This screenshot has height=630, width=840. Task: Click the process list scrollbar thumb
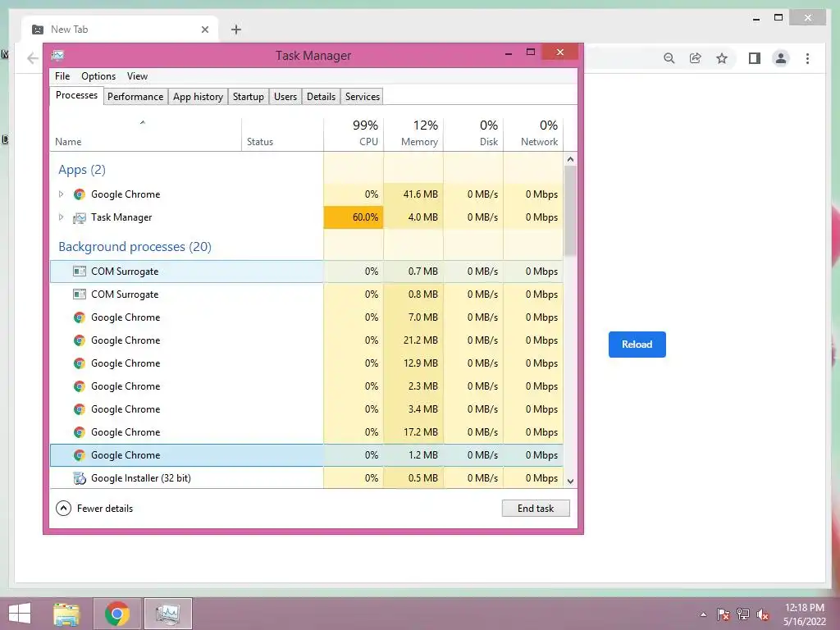pyautogui.click(x=570, y=211)
